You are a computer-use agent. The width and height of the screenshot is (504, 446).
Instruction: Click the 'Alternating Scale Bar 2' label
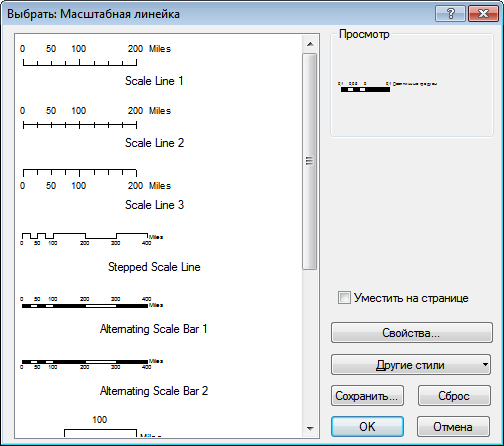[x=154, y=391]
